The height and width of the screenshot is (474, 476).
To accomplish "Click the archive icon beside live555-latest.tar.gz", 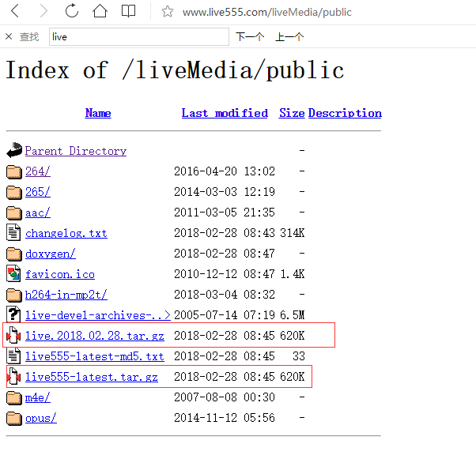I will pos(13,376).
